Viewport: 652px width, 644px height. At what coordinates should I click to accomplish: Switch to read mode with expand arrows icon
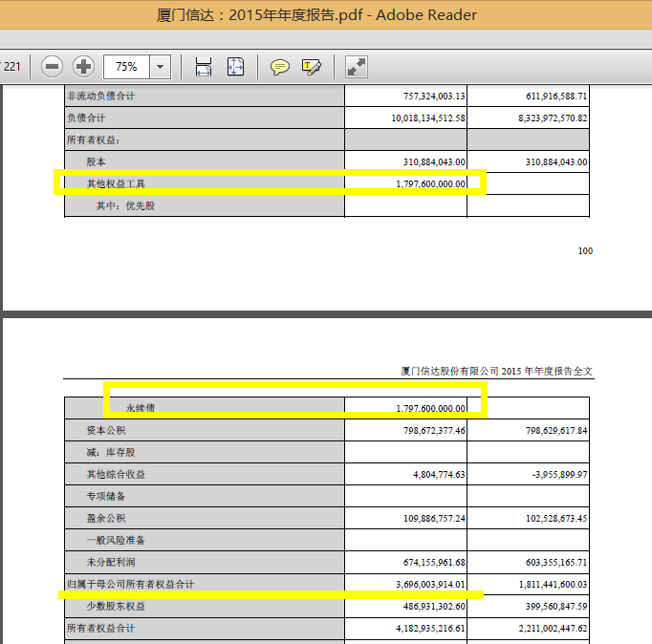click(356, 67)
